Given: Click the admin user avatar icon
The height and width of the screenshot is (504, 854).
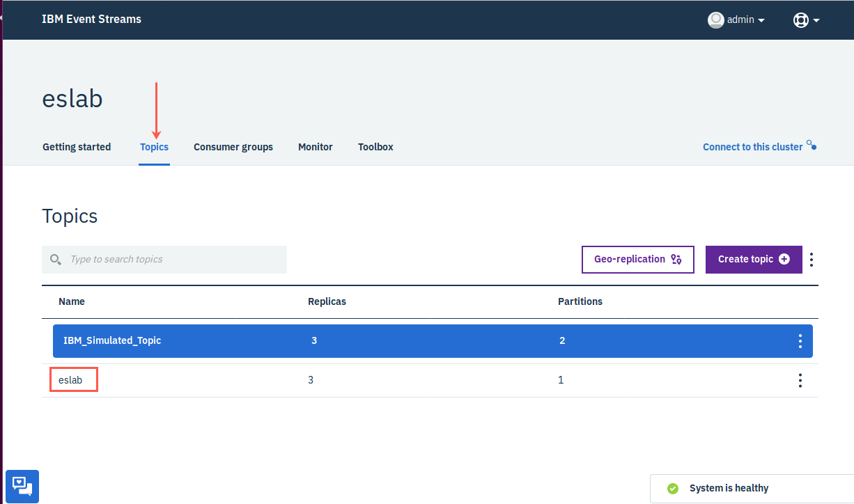Looking at the screenshot, I should coord(715,20).
